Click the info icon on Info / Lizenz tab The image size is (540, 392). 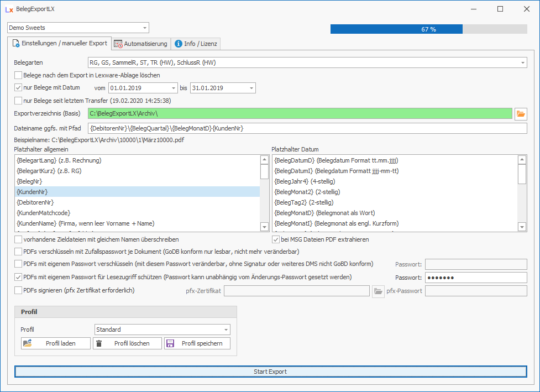click(x=179, y=44)
